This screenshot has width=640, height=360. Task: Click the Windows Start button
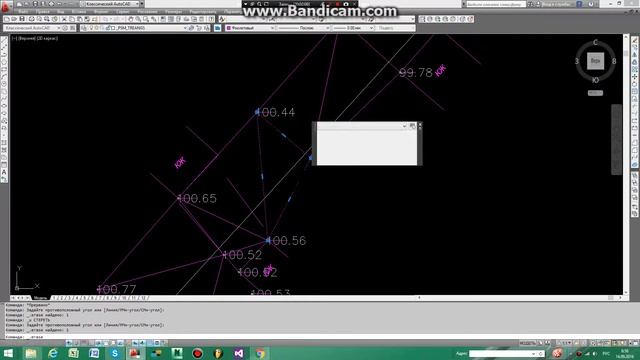[8, 353]
